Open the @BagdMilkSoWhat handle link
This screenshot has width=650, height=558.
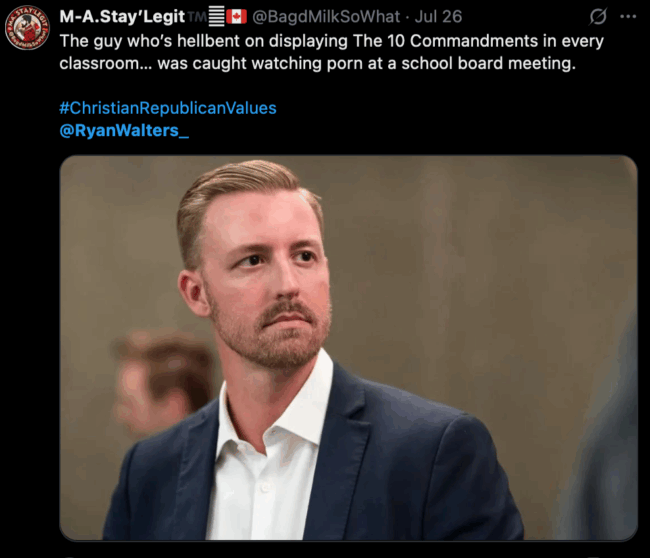(326, 17)
